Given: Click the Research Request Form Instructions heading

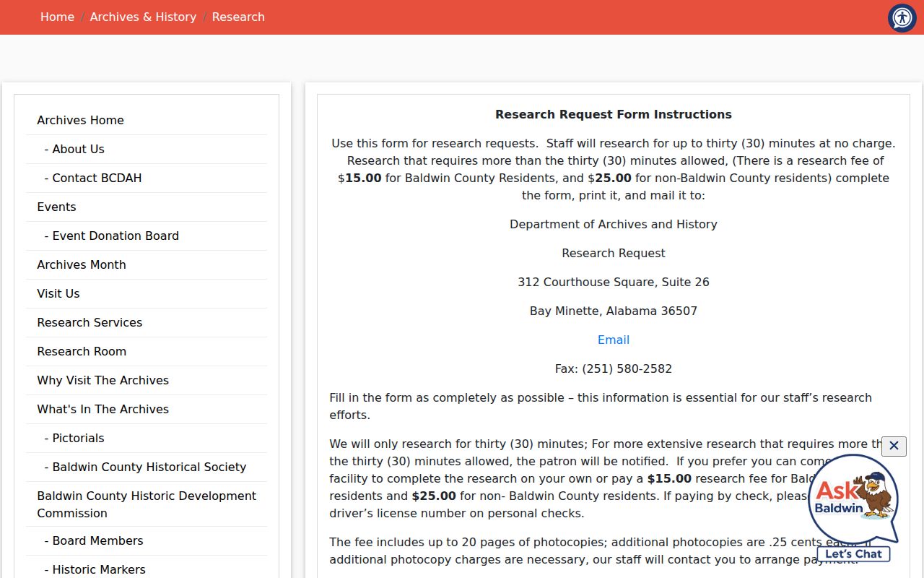Looking at the screenshot, I should (614, 114).
